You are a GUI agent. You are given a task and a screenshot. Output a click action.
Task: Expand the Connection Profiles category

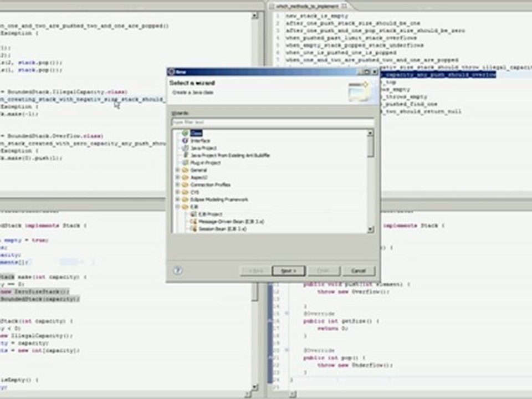coord(177,185)
